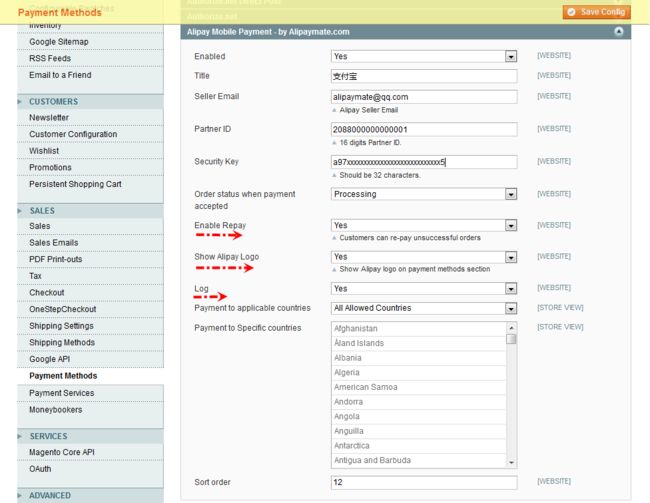Open Persistent Shopping Cart settings
Viewport: 650px width, 503px height.
pos(90,184)
